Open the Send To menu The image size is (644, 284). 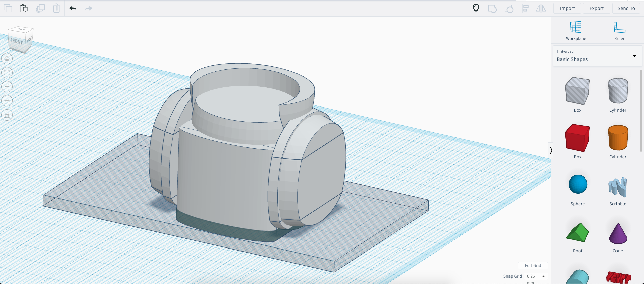point(626,8)
